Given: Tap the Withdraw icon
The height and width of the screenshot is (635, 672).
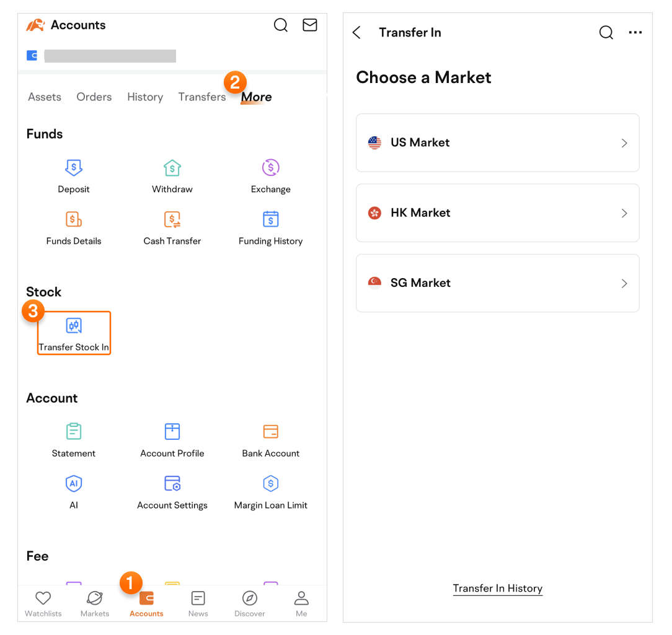Looking at the screenshot, I should (172, 168).
